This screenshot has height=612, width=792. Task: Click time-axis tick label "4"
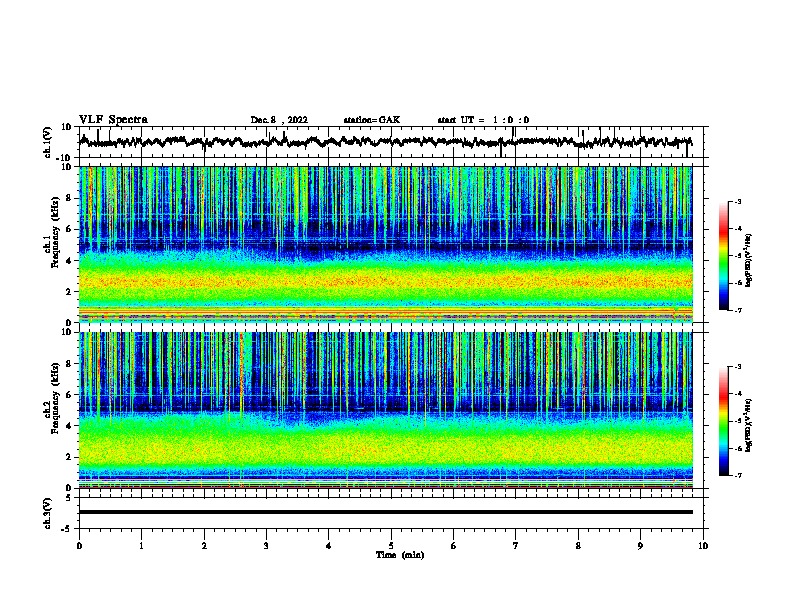329,546
